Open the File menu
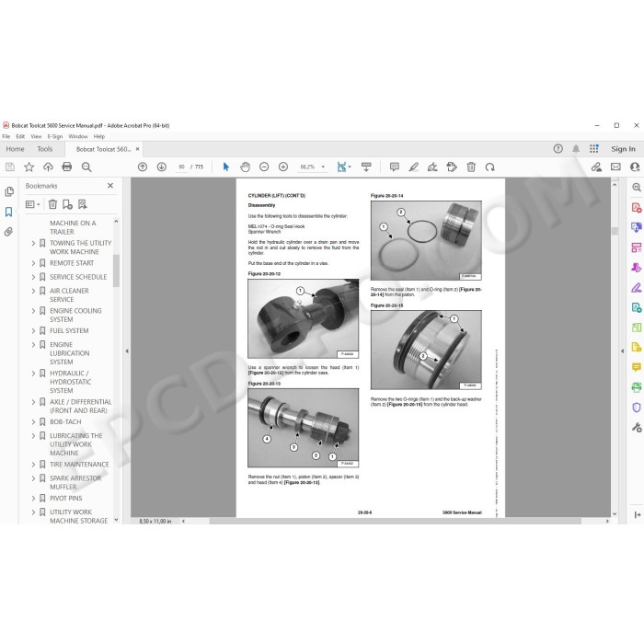This screenshot has width=644, height=644. click(6, 136)
